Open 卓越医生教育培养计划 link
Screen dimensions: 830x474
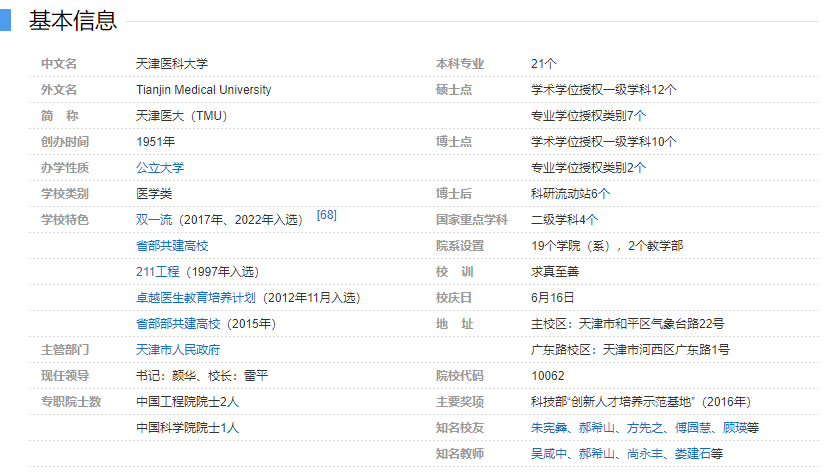(196, 298)
